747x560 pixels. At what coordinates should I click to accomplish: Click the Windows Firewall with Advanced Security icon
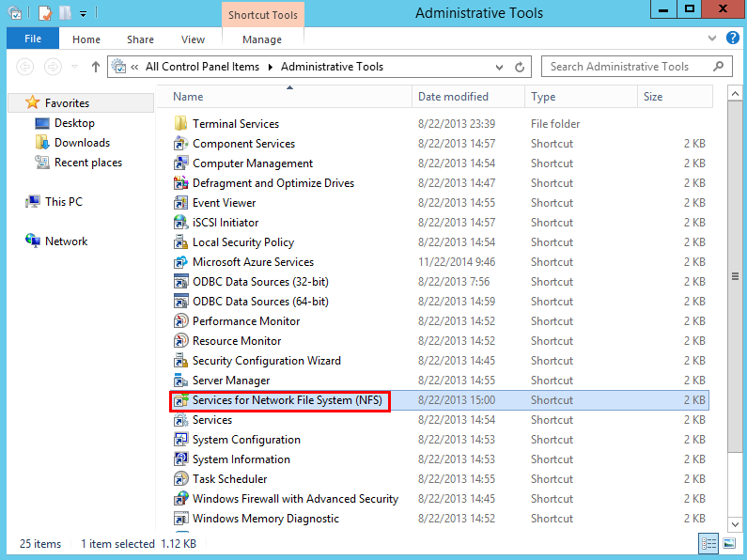pos(180,499)
